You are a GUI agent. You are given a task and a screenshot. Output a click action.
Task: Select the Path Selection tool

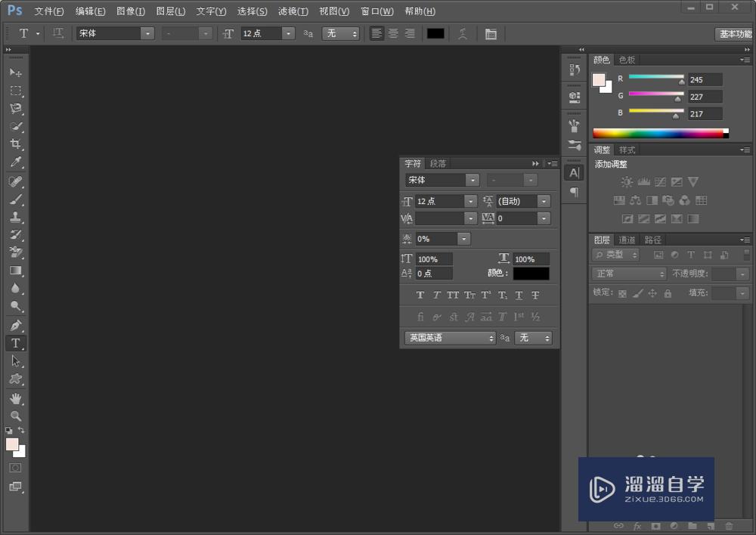[x=15, y=361]
